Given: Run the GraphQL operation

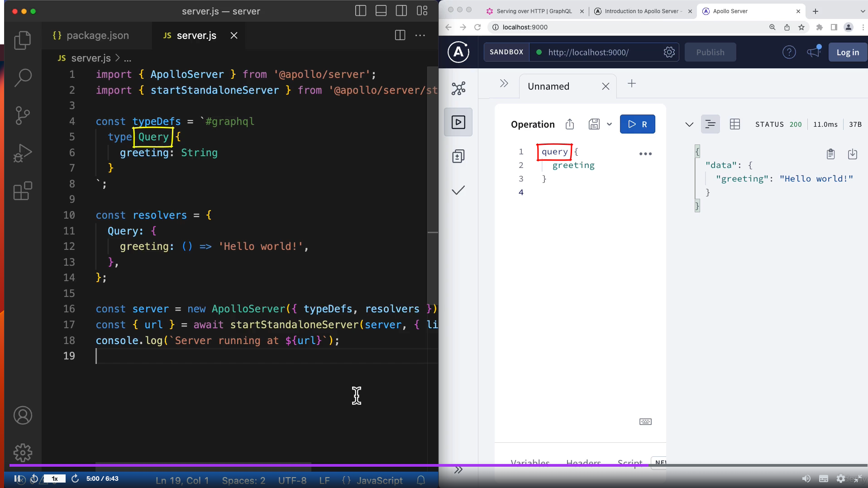Looking at the screenshot, I should point(637,124).
